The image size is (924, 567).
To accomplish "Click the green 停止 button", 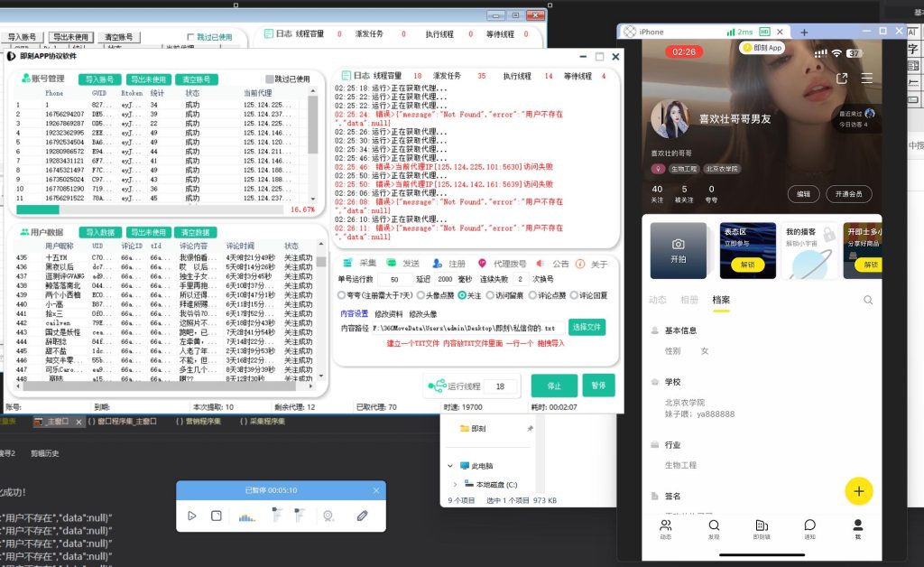I will 554,386.
